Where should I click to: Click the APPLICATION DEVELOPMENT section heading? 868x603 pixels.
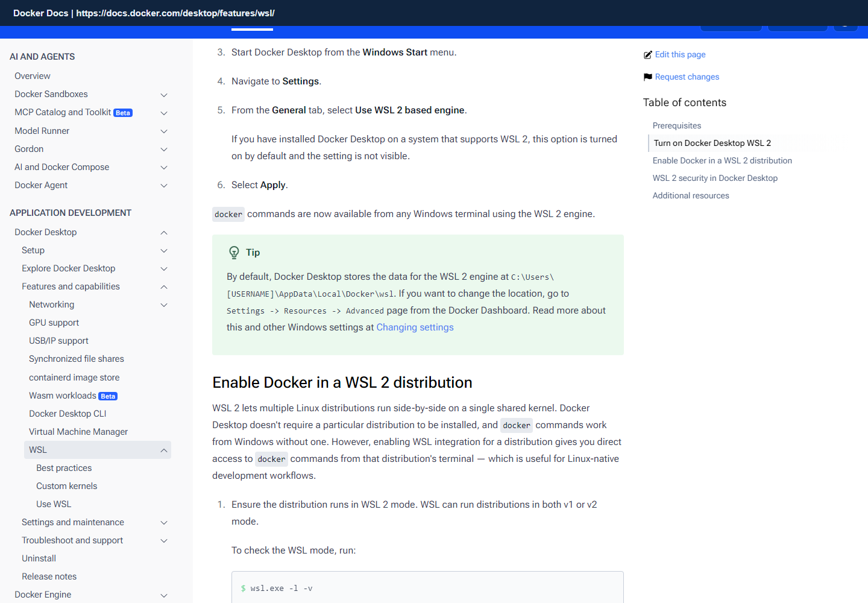pos(71,213)
